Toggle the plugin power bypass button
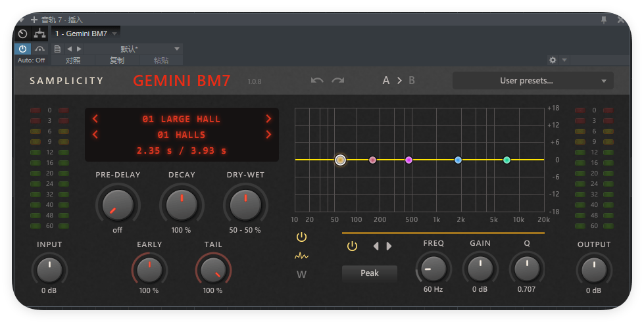The image size is (644, 322). [22, 49]
